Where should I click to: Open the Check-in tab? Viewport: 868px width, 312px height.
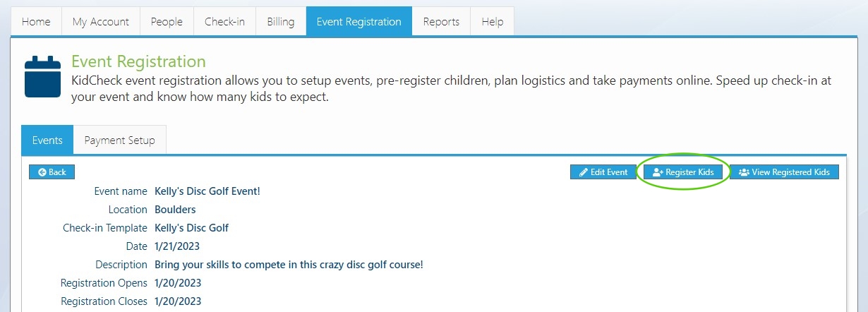(225, 21)
